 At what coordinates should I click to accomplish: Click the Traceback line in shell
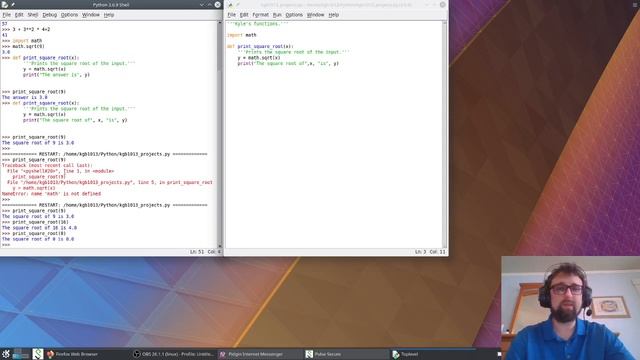point(47,166)
